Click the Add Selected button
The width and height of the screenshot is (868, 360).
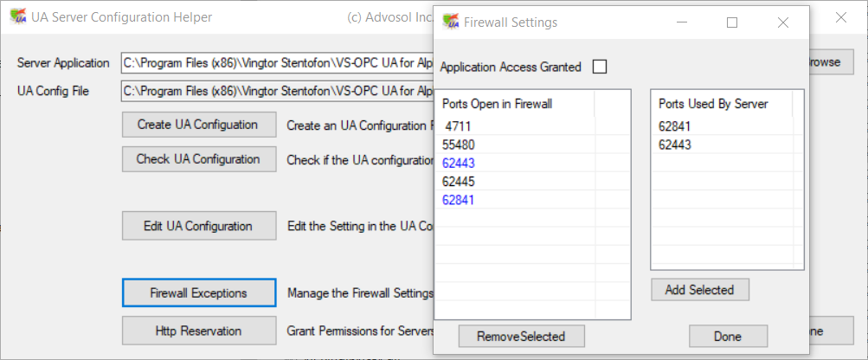[699, 290]
